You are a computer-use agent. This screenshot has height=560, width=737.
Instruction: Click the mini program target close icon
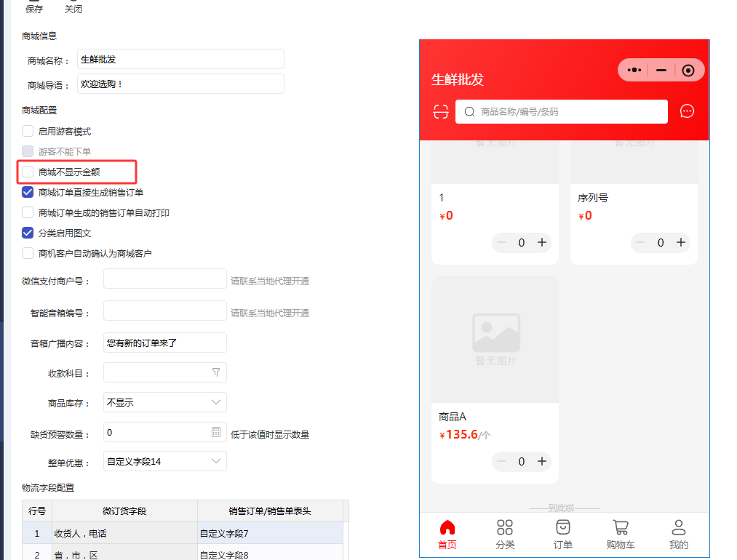click(688, 70)
